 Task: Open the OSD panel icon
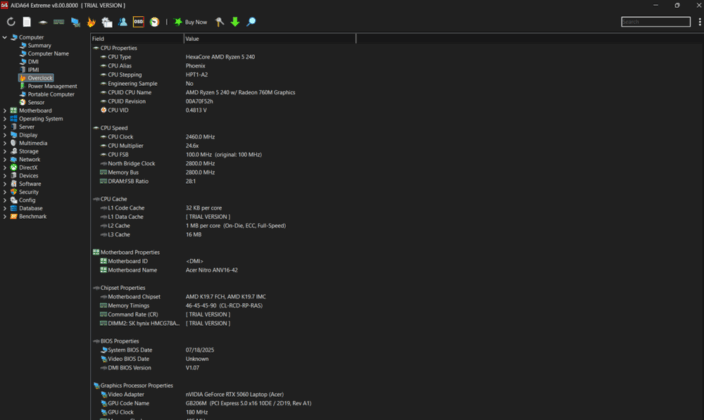coord(138,22)
